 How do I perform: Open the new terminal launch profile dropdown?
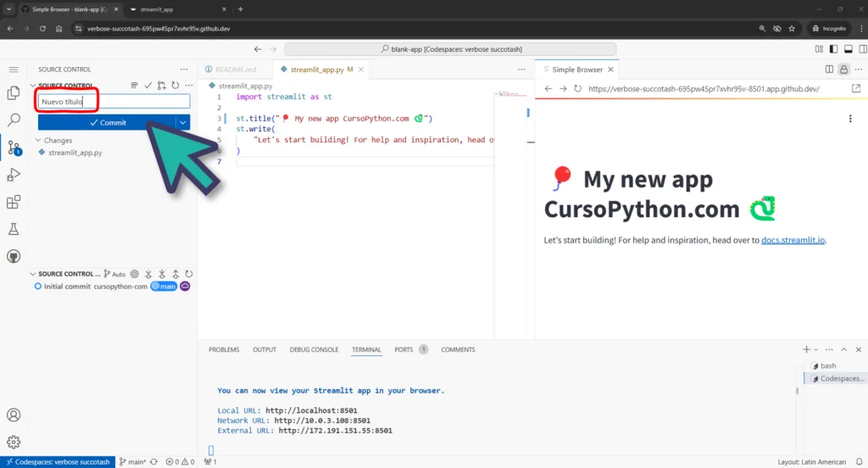point(816,349)
